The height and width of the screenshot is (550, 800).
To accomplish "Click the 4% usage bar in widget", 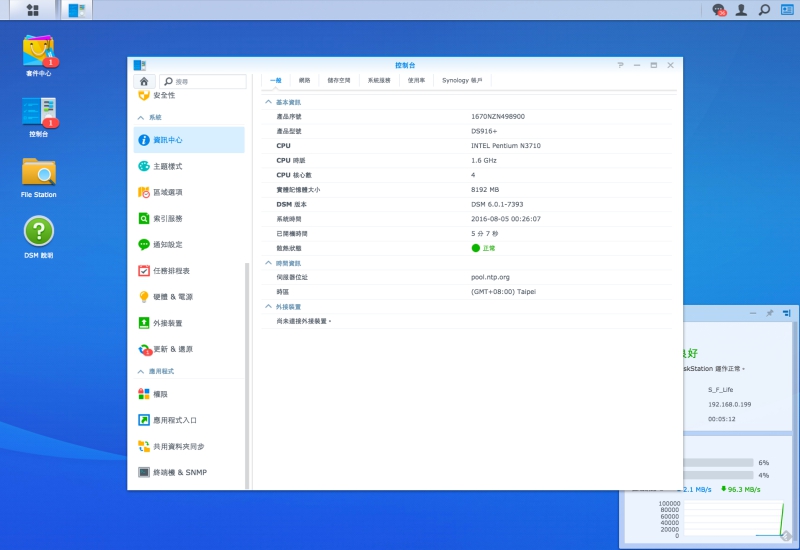I will pyautogui.click(x=718, y=475).
